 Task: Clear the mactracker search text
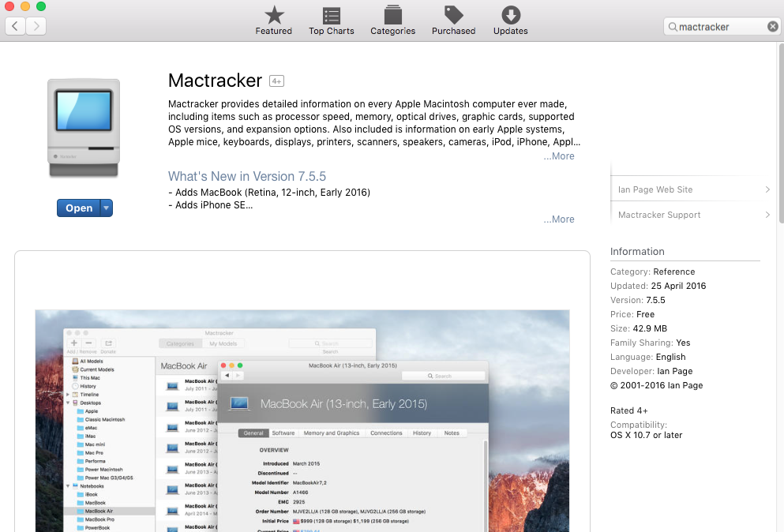(x=772, y=26)
